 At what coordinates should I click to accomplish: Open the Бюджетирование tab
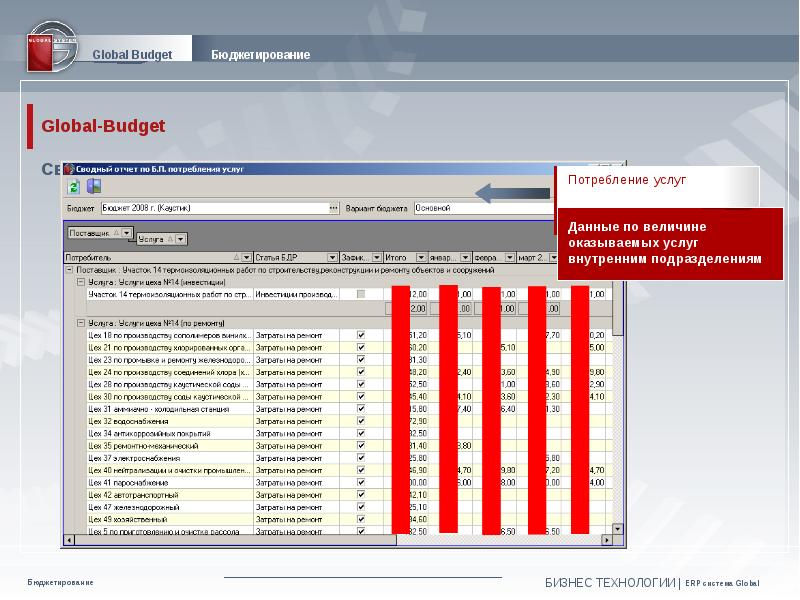pos(260,54)
